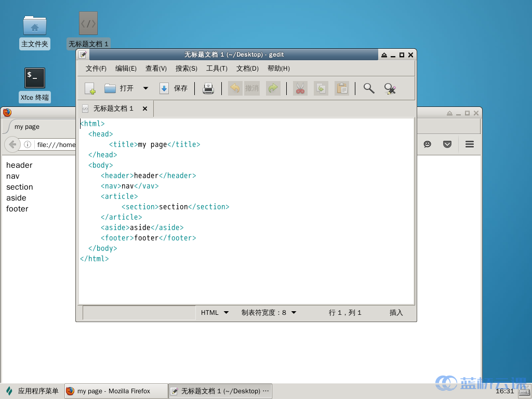Open 应用程序菜单 on the taskbar

click(32, 391)
